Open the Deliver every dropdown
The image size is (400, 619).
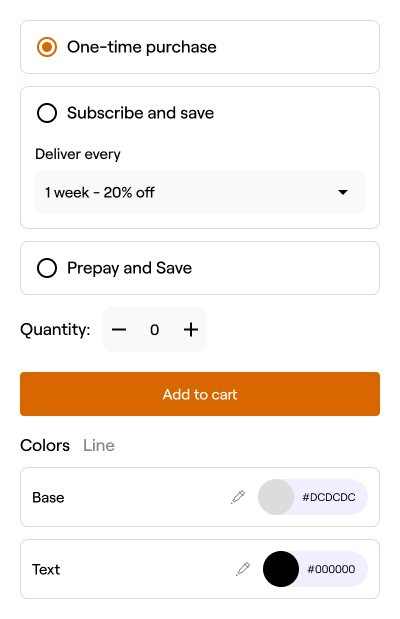tap(200, 192)
